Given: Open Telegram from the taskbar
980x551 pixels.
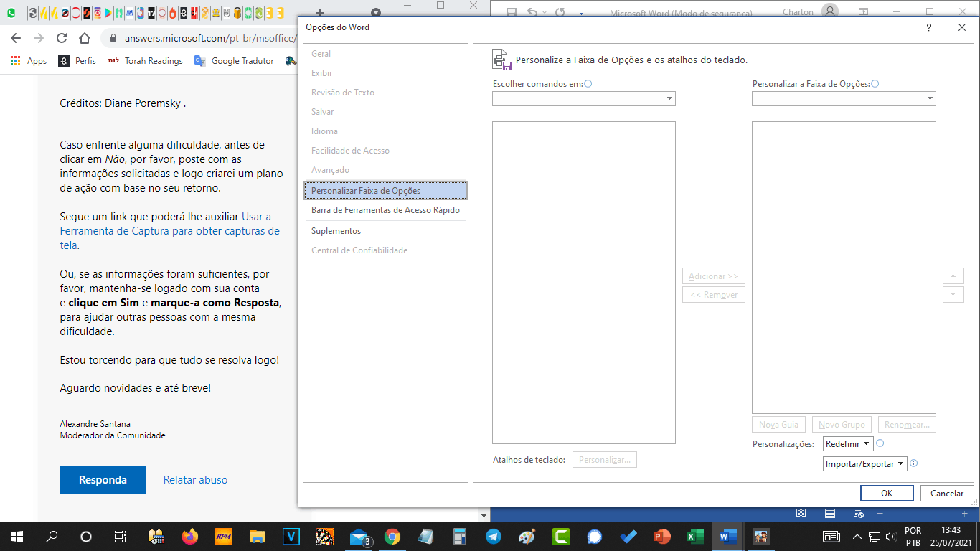Looking at the screenshot, I should [x=493, y=537].
